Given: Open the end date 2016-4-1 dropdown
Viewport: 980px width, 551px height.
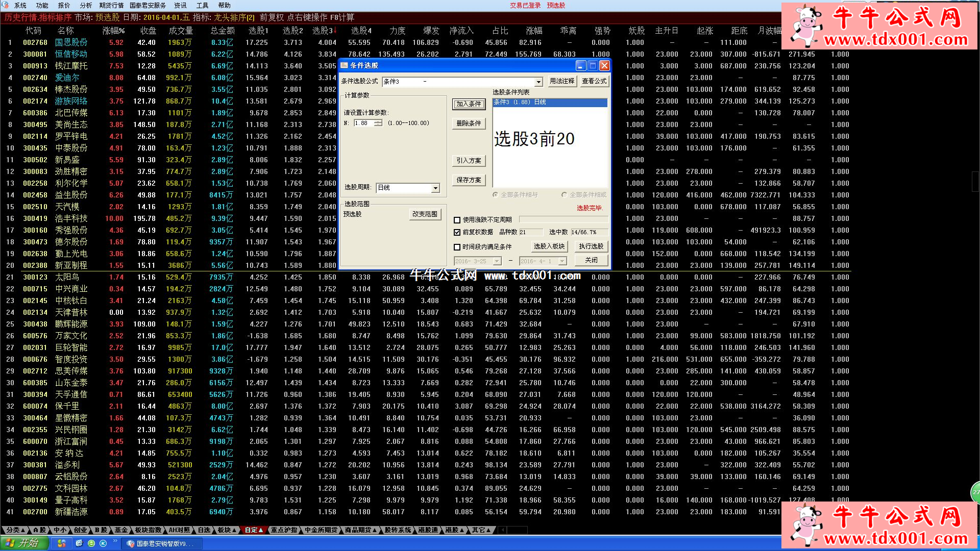Looking at the screenshot, I should pos(562,261).
